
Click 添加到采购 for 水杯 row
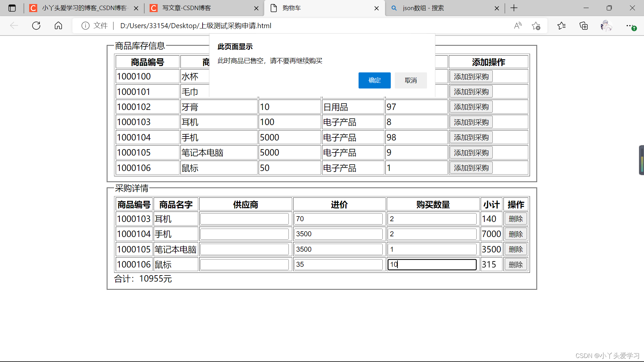471,77
